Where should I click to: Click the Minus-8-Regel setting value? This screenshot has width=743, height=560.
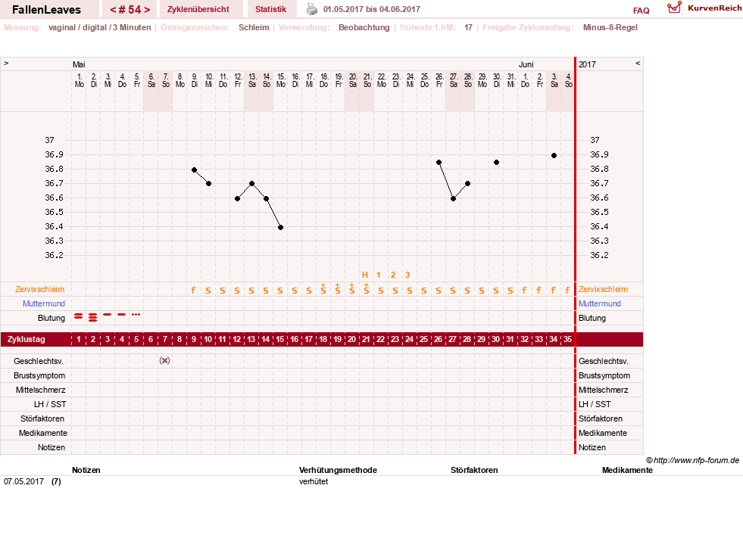[x=610, y=27]
